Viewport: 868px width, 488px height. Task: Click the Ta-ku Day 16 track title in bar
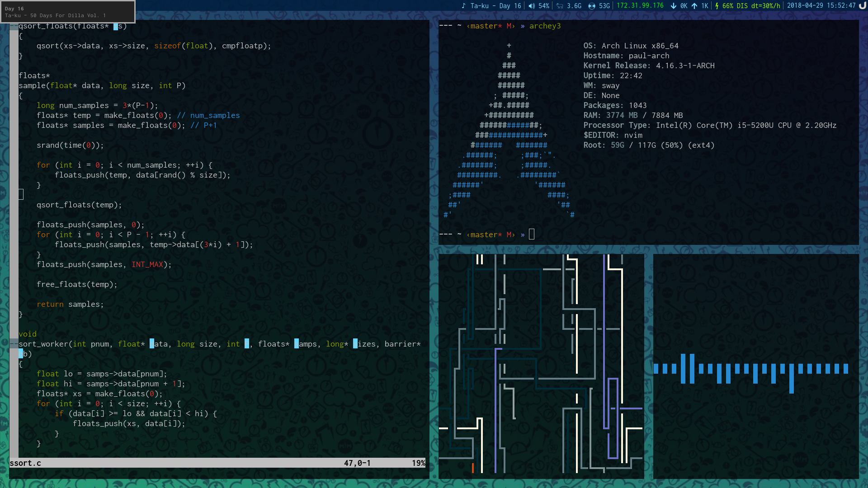pos(495,6)
